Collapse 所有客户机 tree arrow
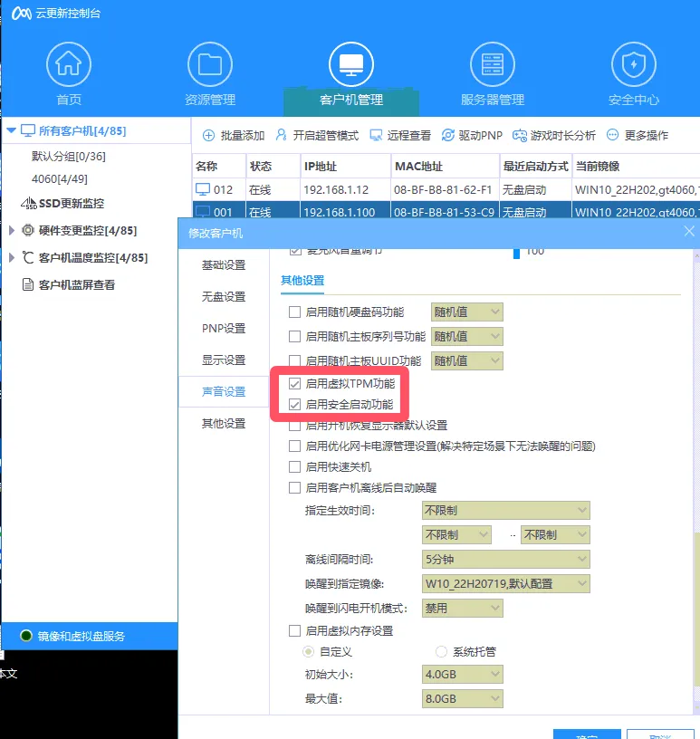This screenshot has width=700, height=739. (12, 130)
